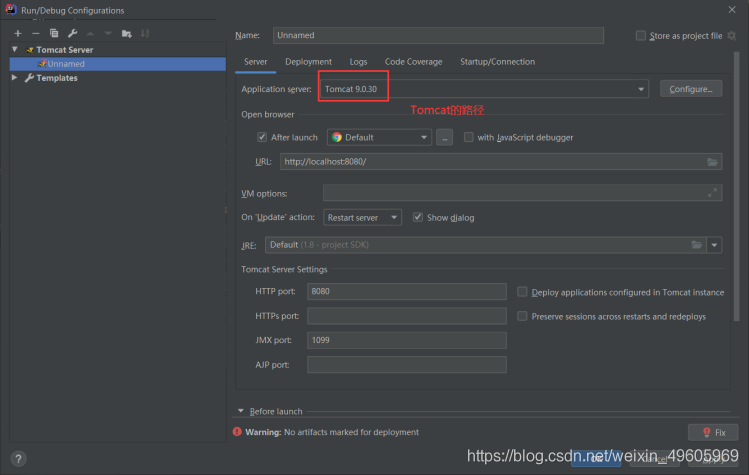Browse folder icon in JRE field

pyautogui.click(x=697, y=245)
